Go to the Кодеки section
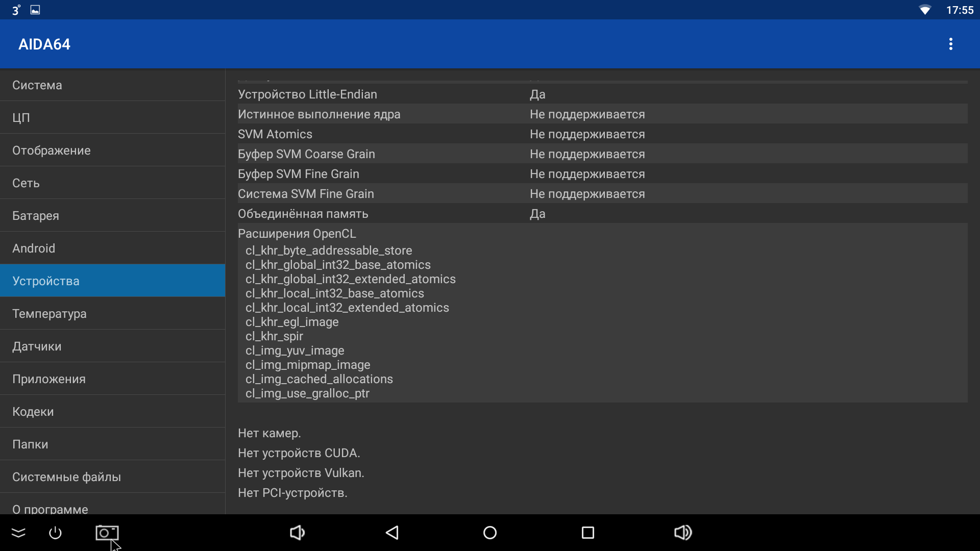 click(x=112, y=412)
